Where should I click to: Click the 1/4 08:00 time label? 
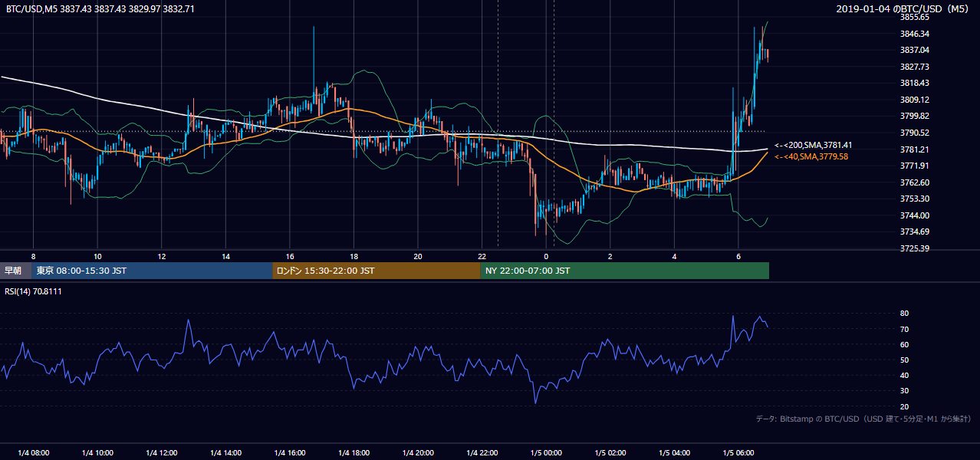click(33, 452)
